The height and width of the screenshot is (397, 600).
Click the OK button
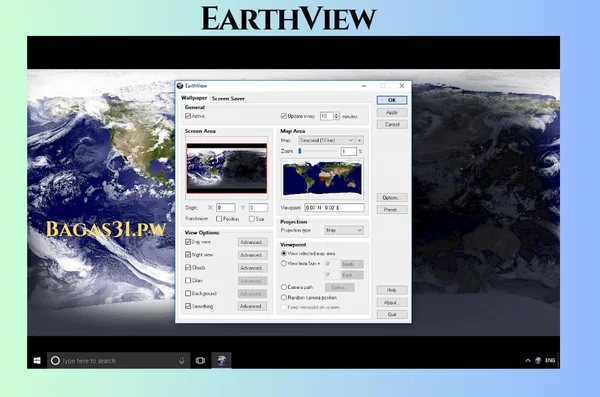click(x=392, y=100)
